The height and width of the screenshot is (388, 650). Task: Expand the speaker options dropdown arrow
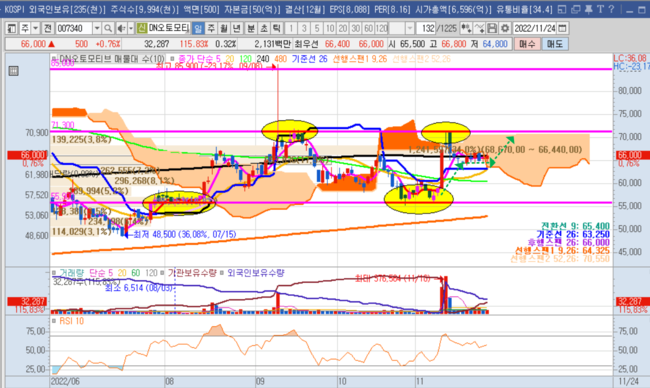(x=131, y=28)
